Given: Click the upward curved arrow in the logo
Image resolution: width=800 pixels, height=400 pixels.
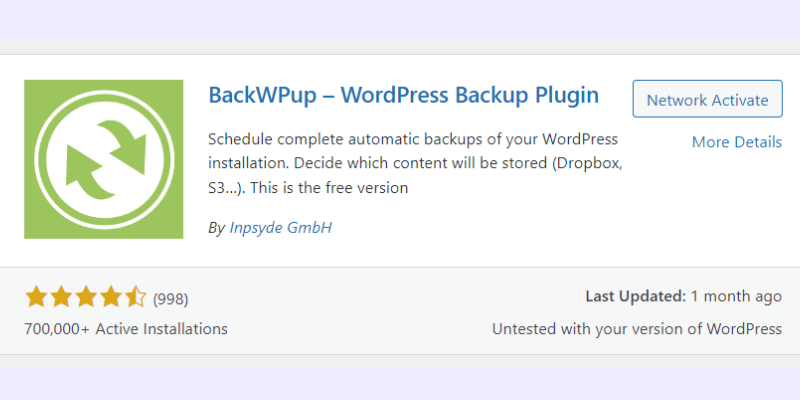Looking at the screenshot, I should 87,172.
